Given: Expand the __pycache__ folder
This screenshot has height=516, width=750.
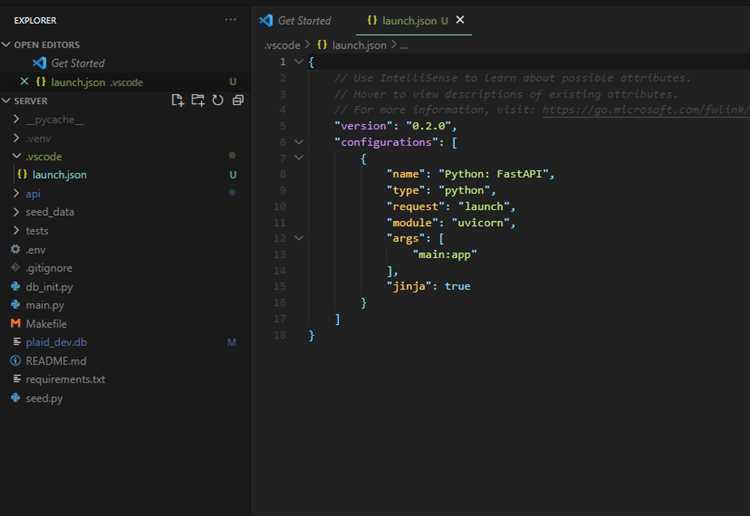Looking at the screenshot, I should [x=16, y=119].
